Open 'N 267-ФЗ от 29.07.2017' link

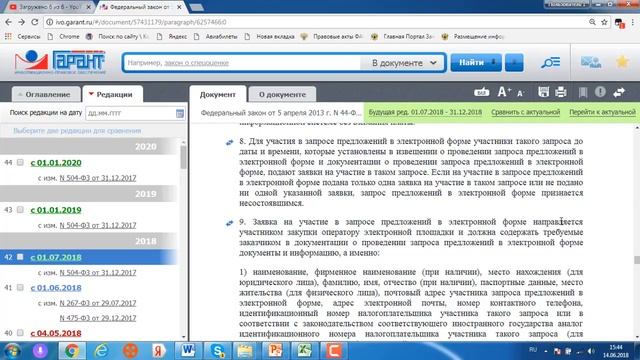pyautogui.click(x=98, y=303)
